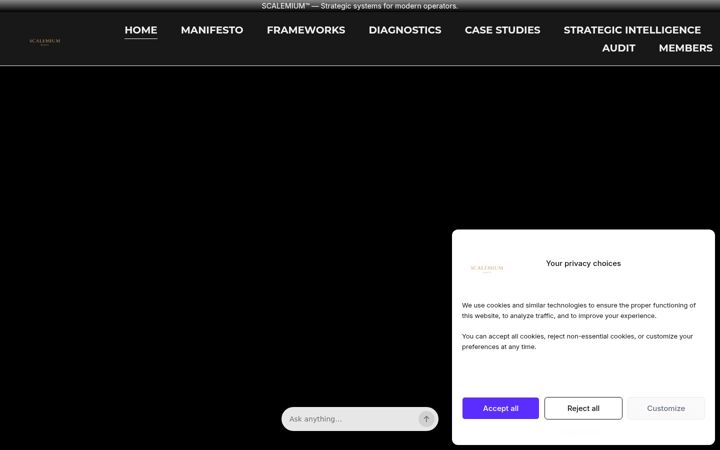Screen dimensions: 720x450
Task: Open the Home navigation item
Action: click(x=141, y=30)
